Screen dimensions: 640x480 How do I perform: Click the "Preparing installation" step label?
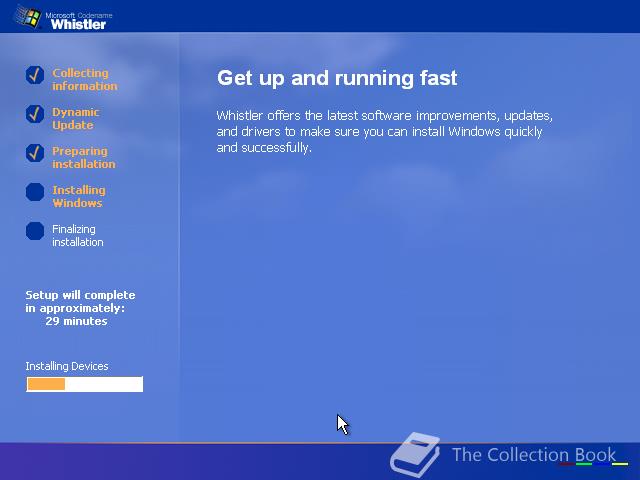pos(84,158)
